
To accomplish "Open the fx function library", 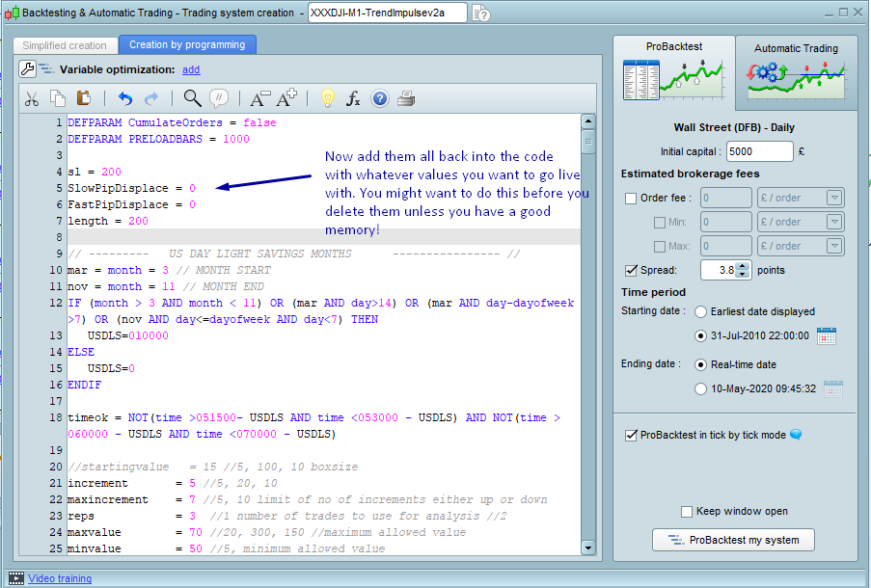I will 353,98.
